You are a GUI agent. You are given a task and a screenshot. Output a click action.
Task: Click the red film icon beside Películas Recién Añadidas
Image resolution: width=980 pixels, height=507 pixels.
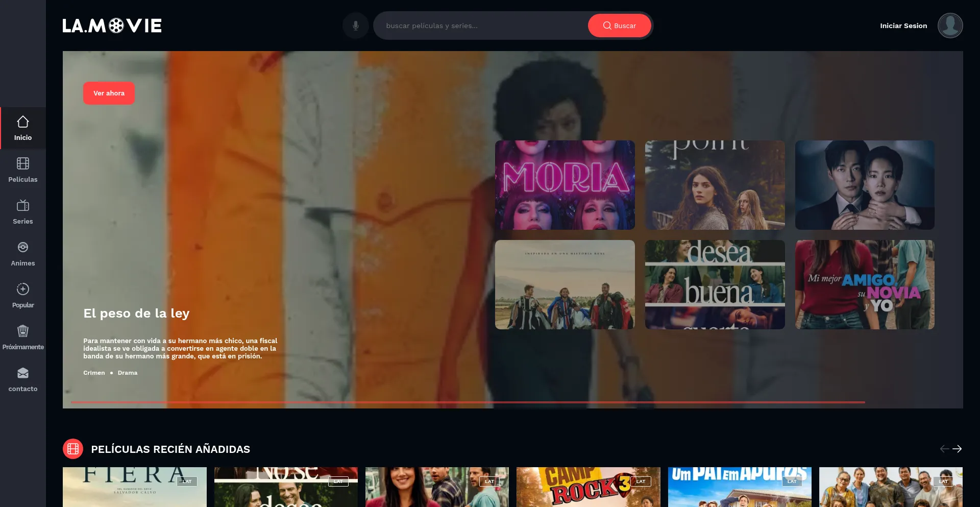(73, 449)
